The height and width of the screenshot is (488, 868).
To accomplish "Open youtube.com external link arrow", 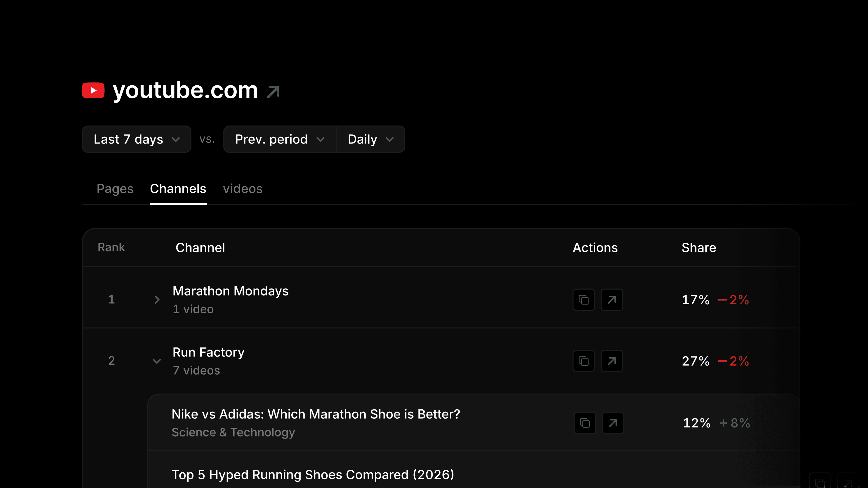I will click(273, 91).
